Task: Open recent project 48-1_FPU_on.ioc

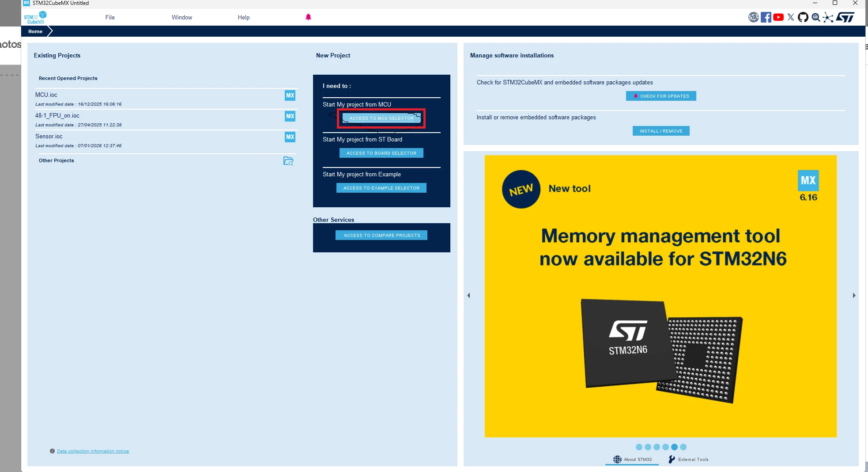Action: coord(57,116)
